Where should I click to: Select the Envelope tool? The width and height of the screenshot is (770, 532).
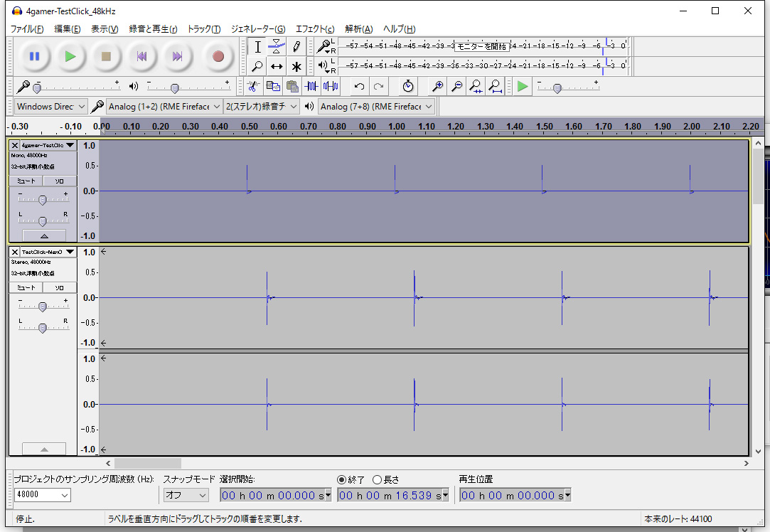point(277,47)
